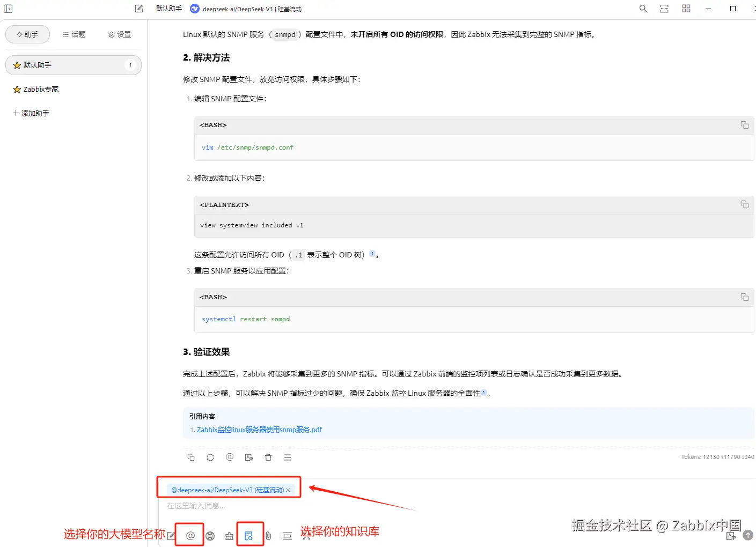Screen dimensions: 756x547
Task: Open the message's more options menu icon
Action: 288,457
